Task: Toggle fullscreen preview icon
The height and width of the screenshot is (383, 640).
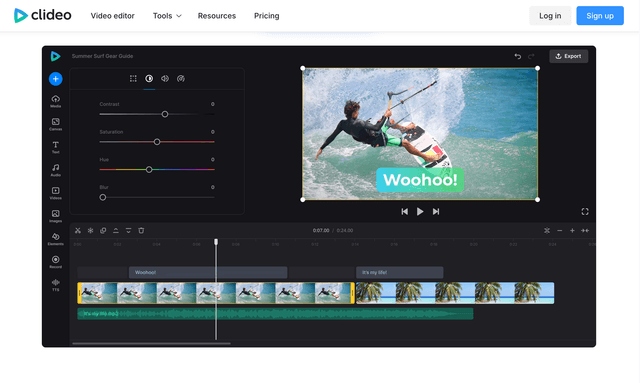Action: pos(585,212)
